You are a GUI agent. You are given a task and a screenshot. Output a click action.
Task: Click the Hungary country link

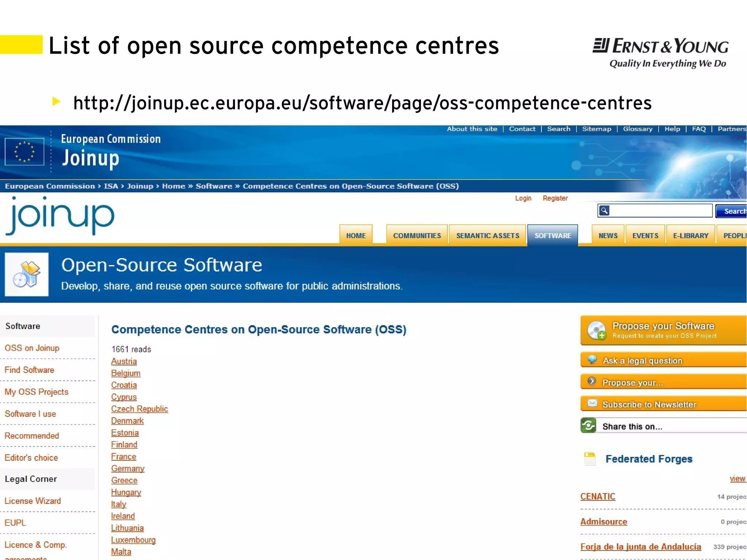tap(126, 492)
